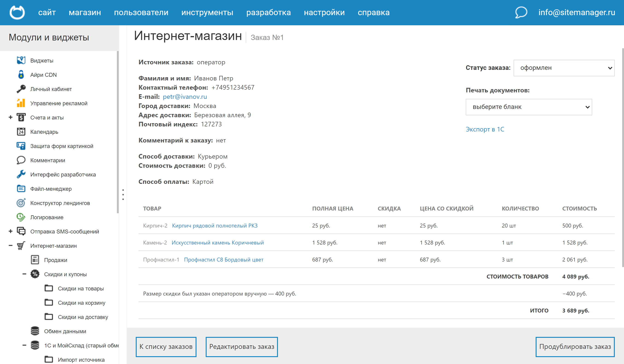Open Комментарии speech bubble icon
The image size is (624, 364).
pos(21,160)
